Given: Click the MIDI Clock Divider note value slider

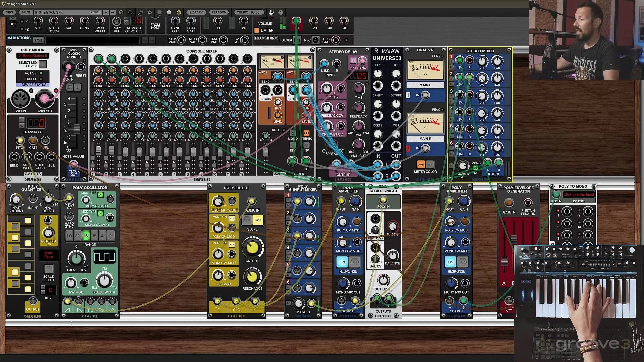Looking at the screenshot, I should (77, 129).
